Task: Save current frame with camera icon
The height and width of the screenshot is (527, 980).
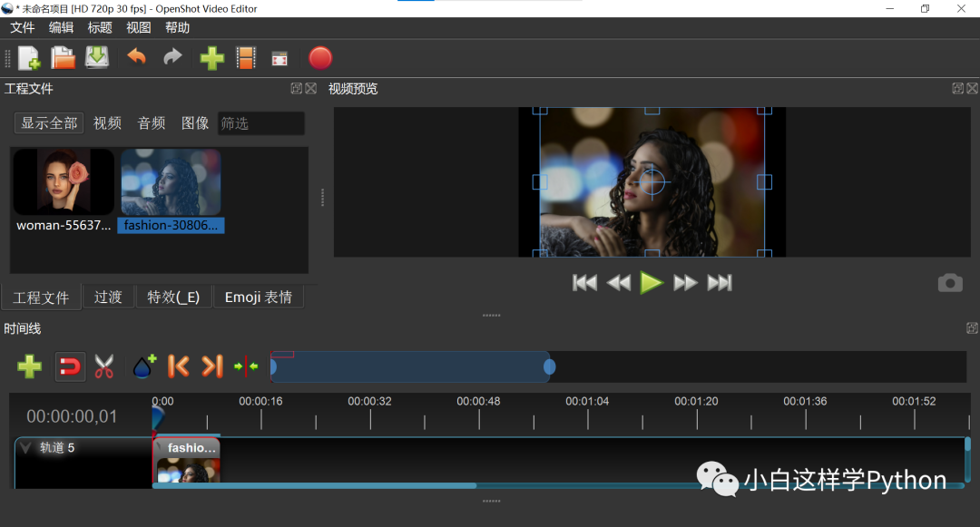Action: pos(950,283)
